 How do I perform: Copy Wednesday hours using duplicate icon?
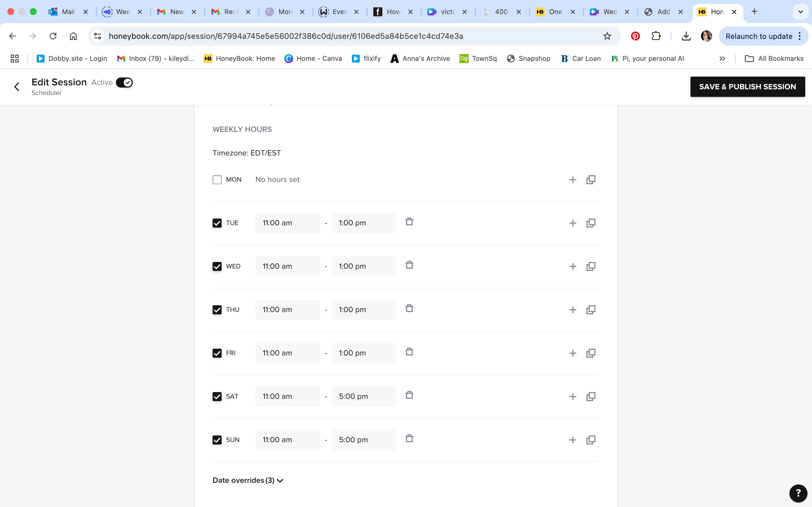[x=591, y=266]
